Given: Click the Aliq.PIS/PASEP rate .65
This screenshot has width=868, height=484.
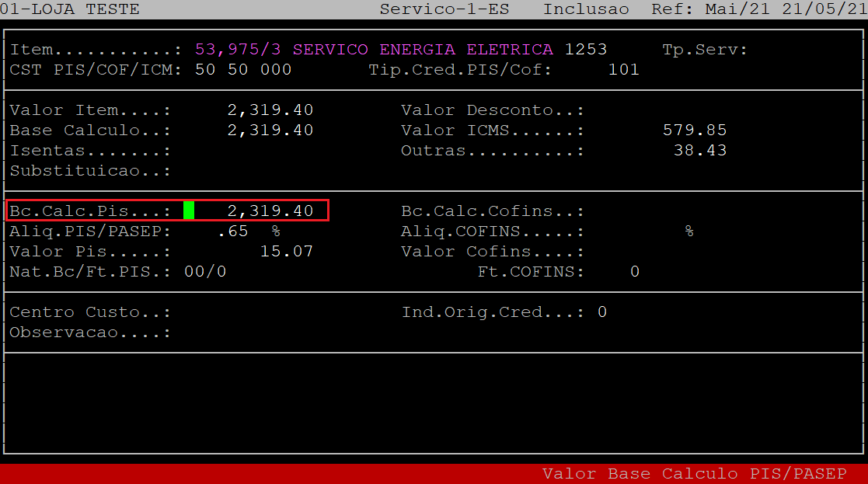Looking at the screenshot, I should [233, 232].
